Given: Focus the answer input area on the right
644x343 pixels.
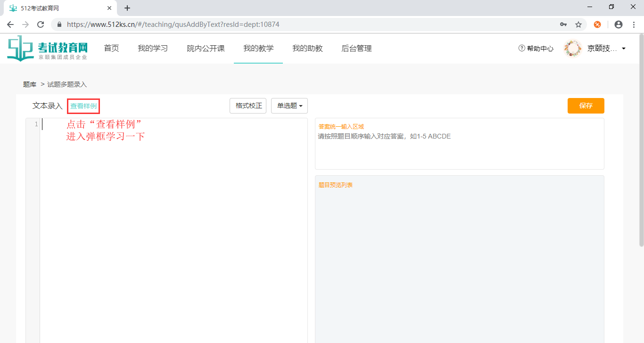Looking at the screenshot, I should coord(460,144).
